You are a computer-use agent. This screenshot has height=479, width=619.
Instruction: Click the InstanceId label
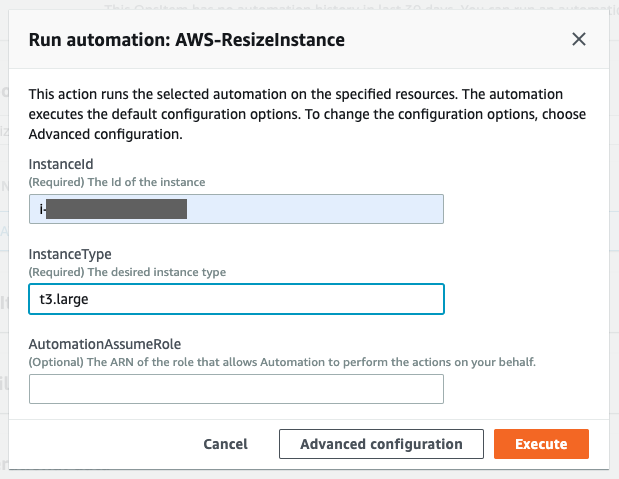61,164
